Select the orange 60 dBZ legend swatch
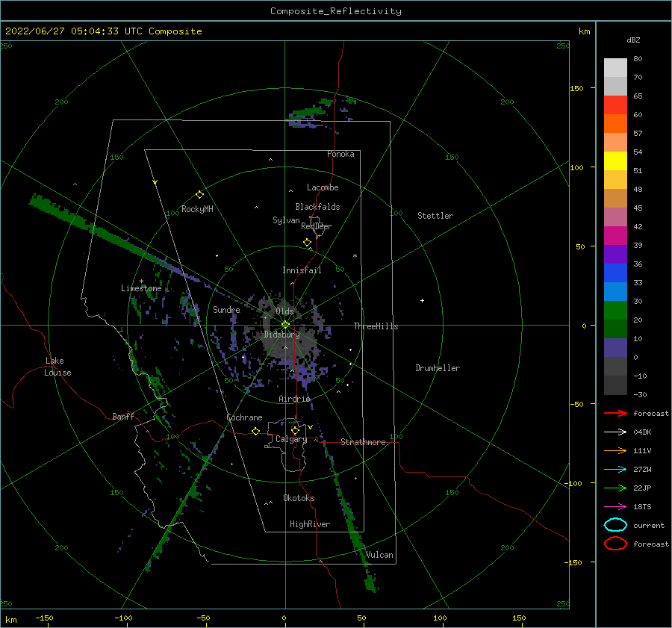This screenshot has height=628, width=672. (615, 123)
